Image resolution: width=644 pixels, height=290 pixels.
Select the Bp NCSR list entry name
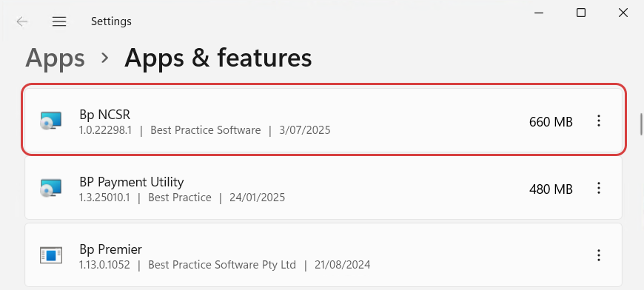point(104,115)
